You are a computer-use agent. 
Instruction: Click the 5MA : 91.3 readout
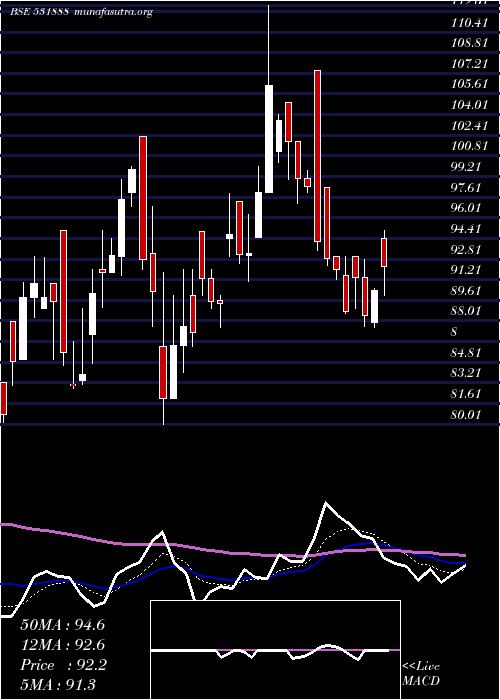click(58, 685)
